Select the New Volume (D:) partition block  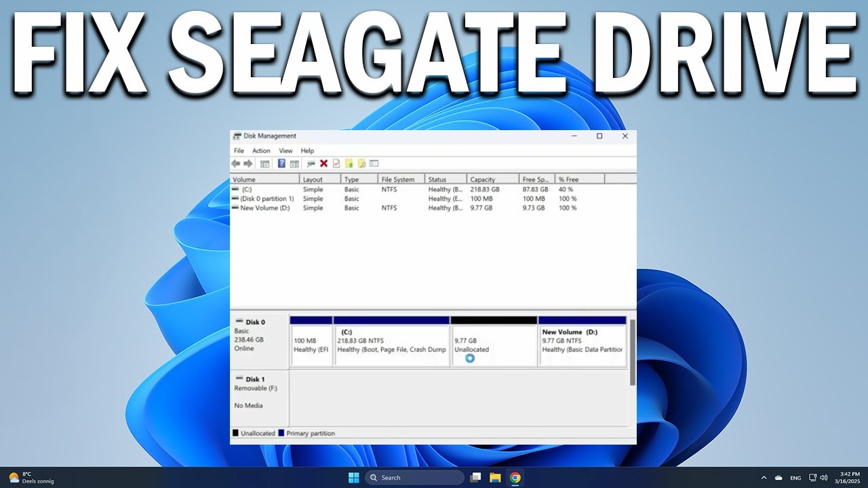(583, 341)
